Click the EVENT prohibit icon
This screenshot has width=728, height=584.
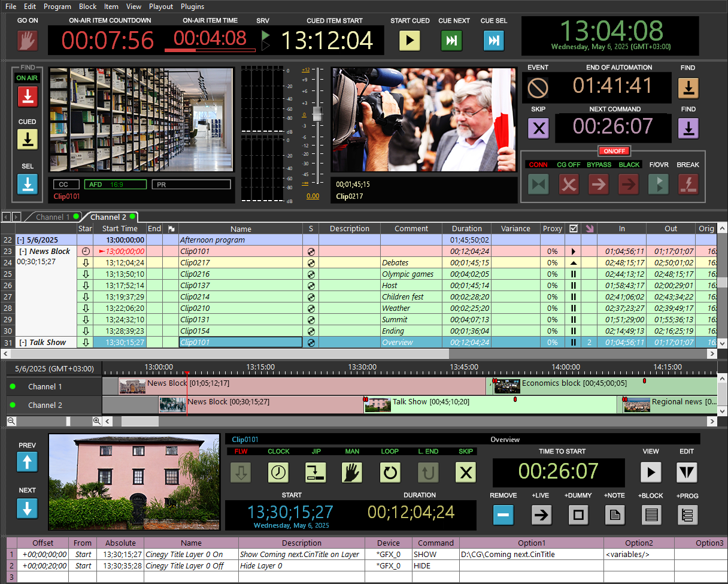538,88
